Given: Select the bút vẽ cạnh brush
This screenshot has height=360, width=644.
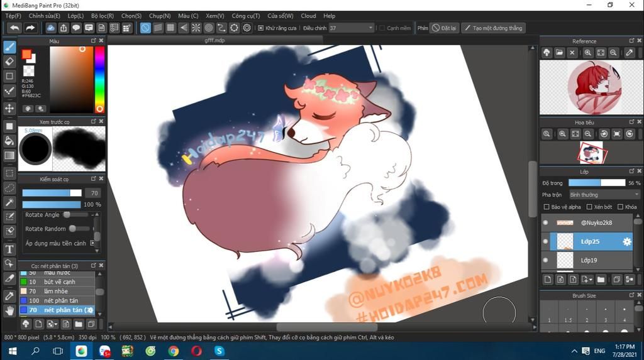Looking at the screenshot, I should (57, 281).
